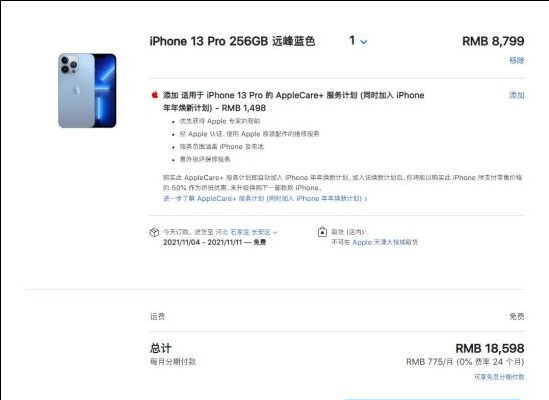Open the Apple 天津大悦城 pickup link
Viewport: 549px width, 400px height.
[385, 242]
